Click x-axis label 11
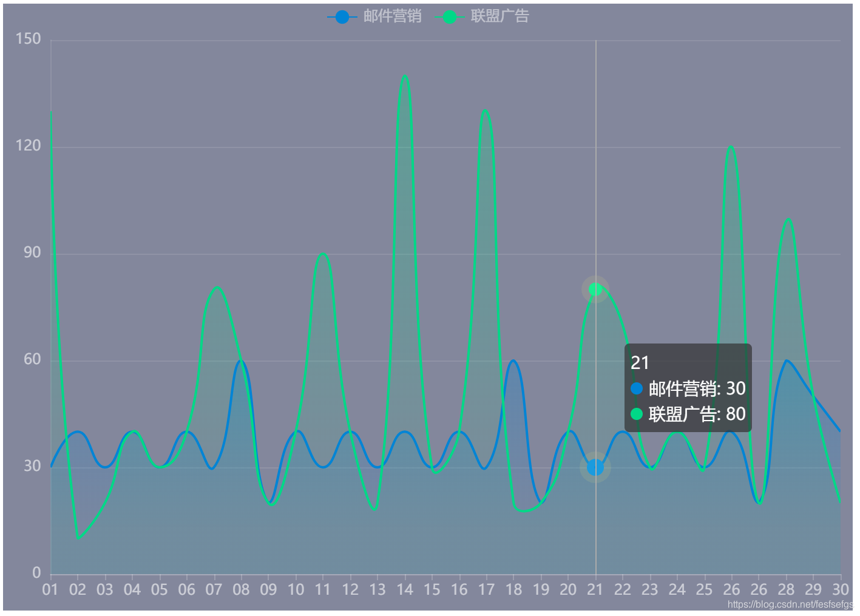The width and height of the screenshot is (860, 616). click(323, 589)
